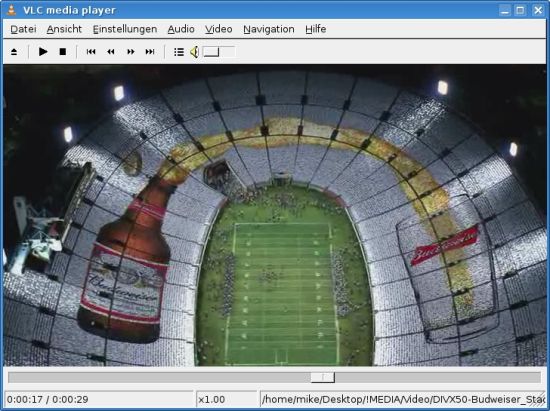
Task: Open the Einstellungen menu
Action: pyautogui.click(x=125, y=29)
